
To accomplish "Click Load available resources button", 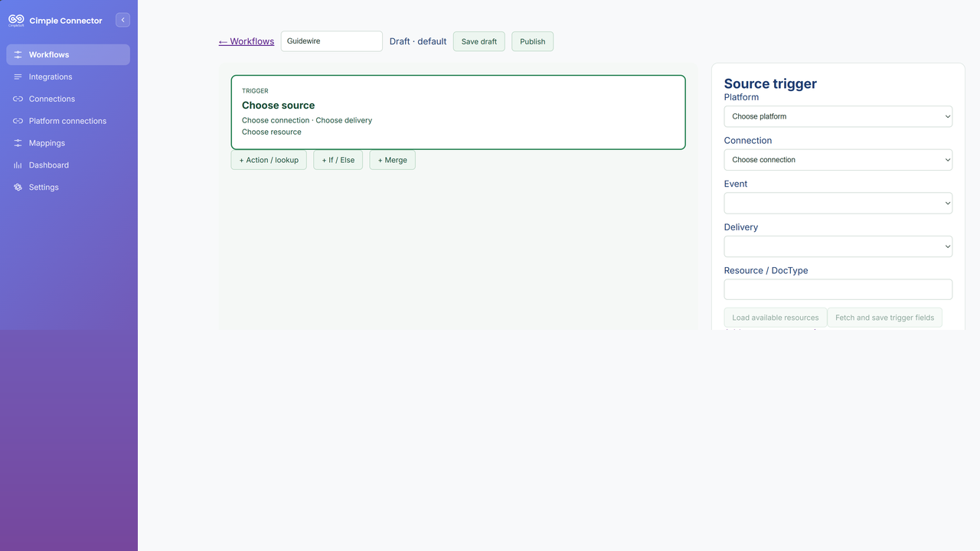I will point(776,318).
